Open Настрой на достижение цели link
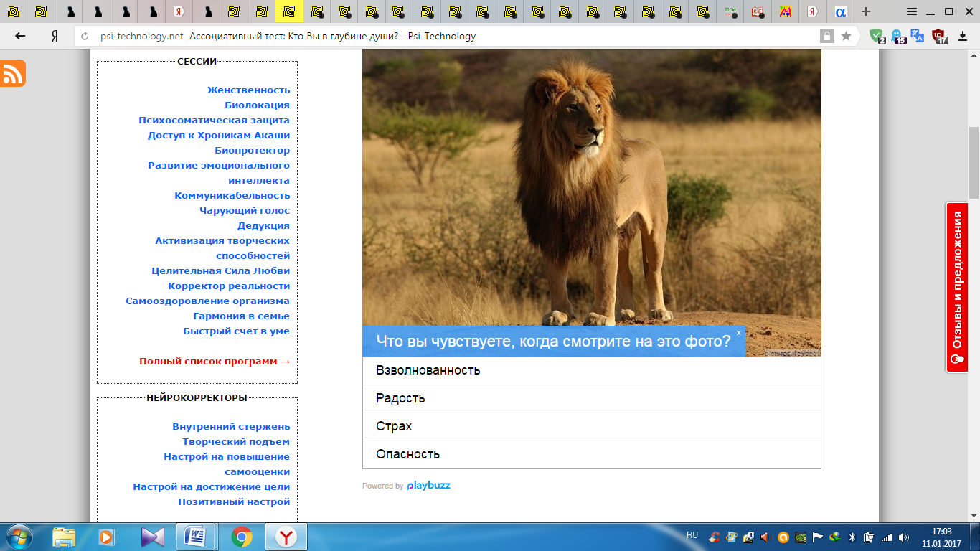The width and height of the screenshot is (980, 551). click(x=211, y=486)
